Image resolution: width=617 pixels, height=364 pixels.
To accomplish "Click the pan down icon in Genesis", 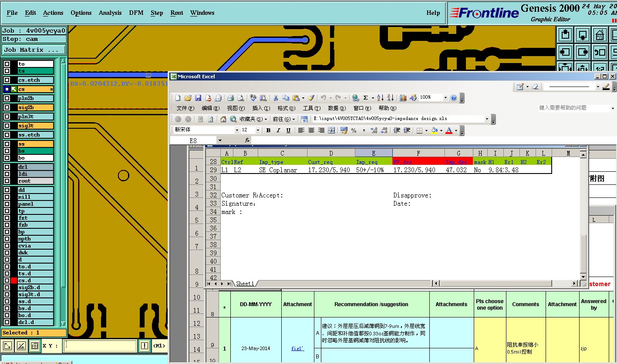I will [583, 35].
